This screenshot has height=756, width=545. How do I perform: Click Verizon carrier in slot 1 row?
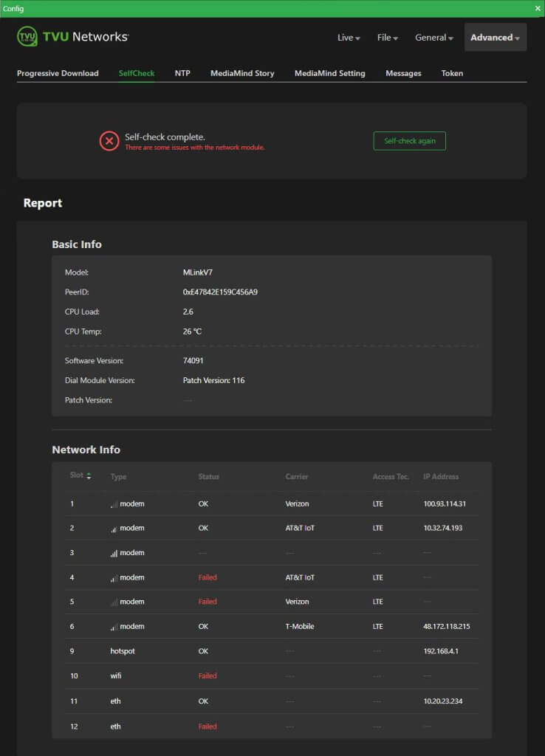pyautogui.click(x=297, y=504)
